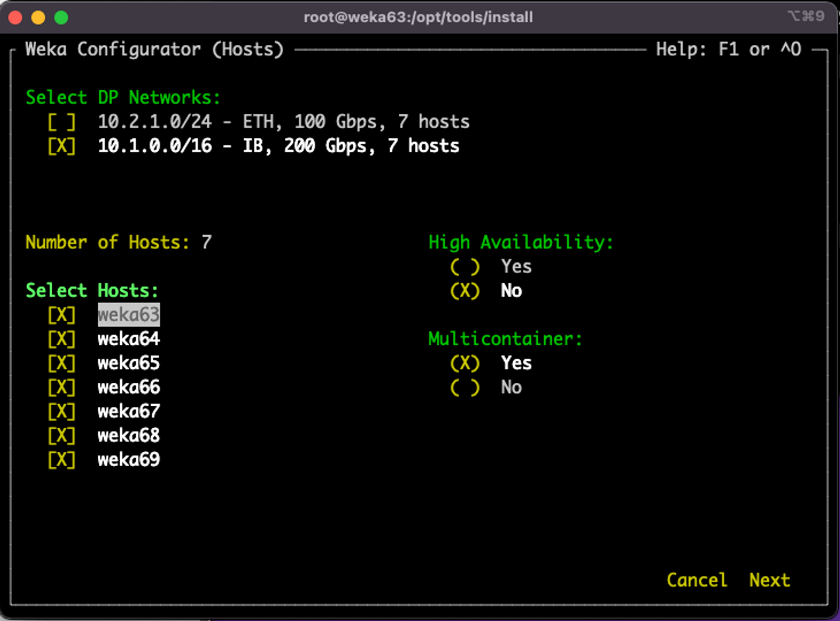Screen dimensions: 840x621
Task: Toggle the weka66 host checkbox
Action: [62, 387]
